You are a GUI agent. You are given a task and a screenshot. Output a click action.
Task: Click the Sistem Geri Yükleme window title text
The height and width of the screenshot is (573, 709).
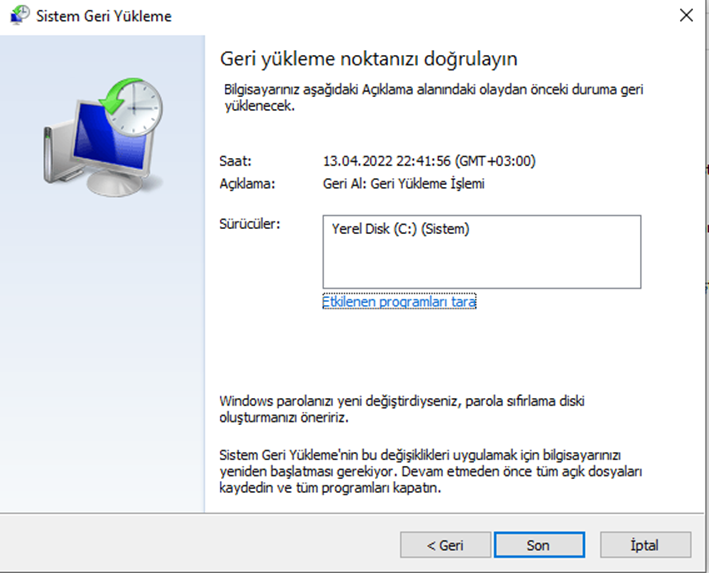[104, 16]
